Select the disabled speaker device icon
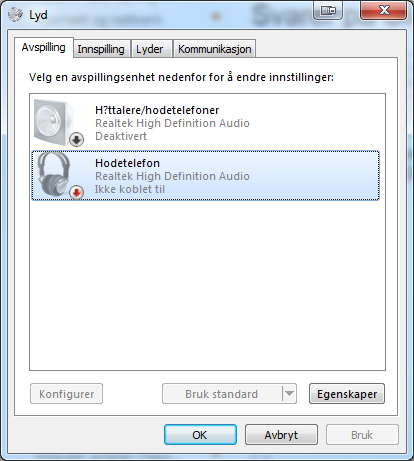 [54, 122]
